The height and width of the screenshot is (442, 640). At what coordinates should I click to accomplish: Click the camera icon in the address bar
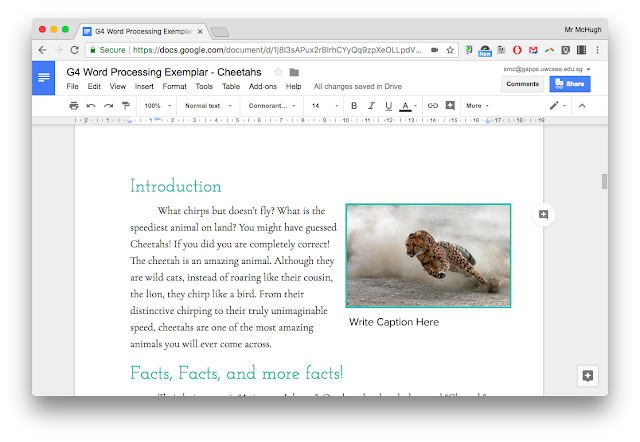pos(434,50)
